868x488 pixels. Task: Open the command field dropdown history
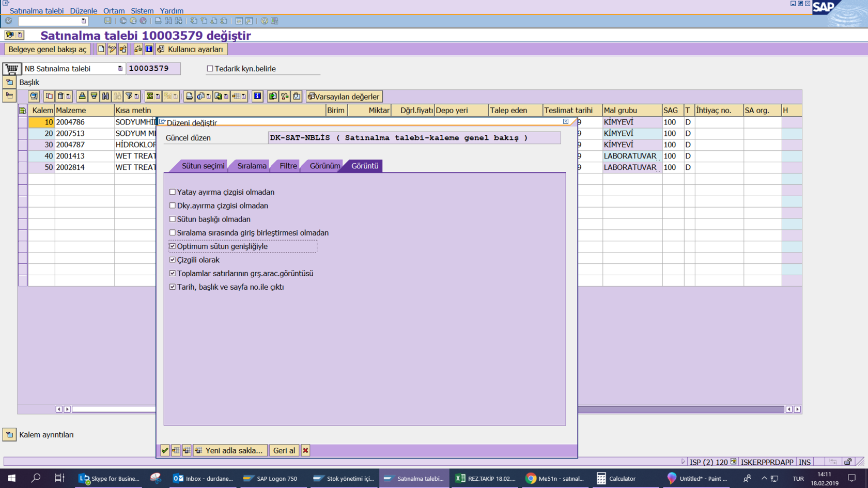(x=84, y=21)
